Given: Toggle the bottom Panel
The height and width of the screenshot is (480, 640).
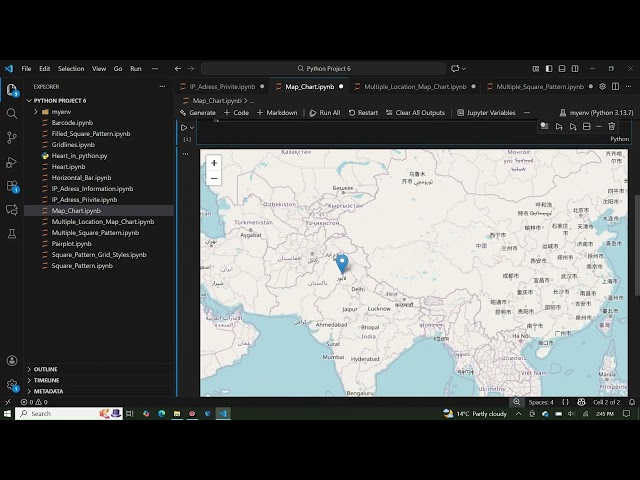Looking at the screenshot, I should 562,69.
